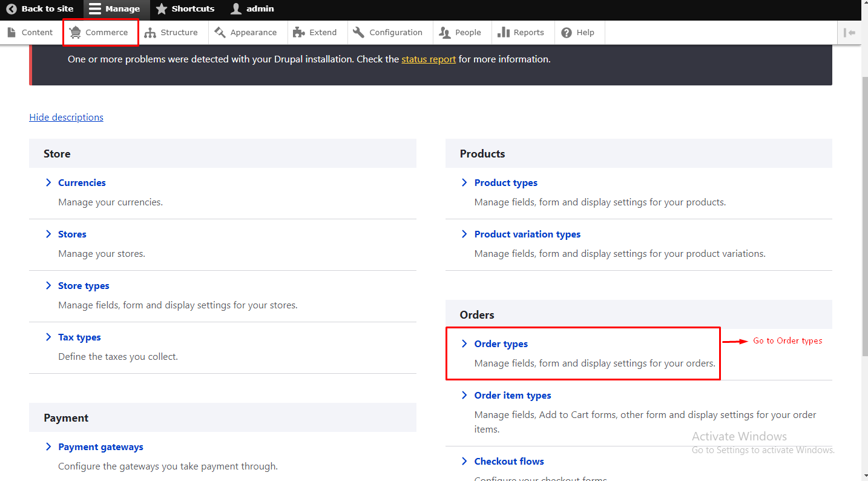Click the Help question mark icon
The height and width of the screenshot is (481, 868).
coord(567,33)
